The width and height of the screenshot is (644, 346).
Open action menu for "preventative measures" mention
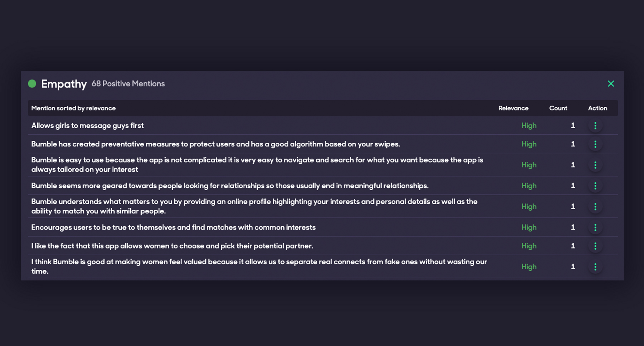pos(595,144)
